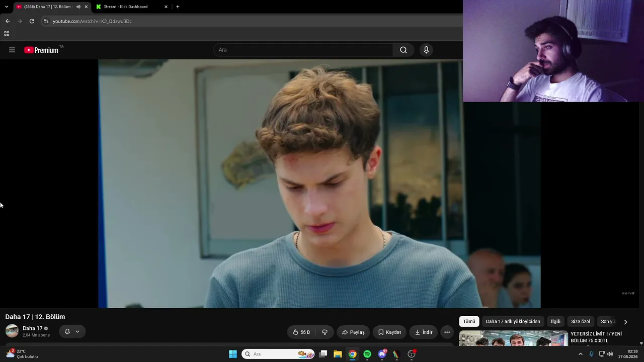
Task: Go back with the browser back arrow
Action: coord(8,21)
